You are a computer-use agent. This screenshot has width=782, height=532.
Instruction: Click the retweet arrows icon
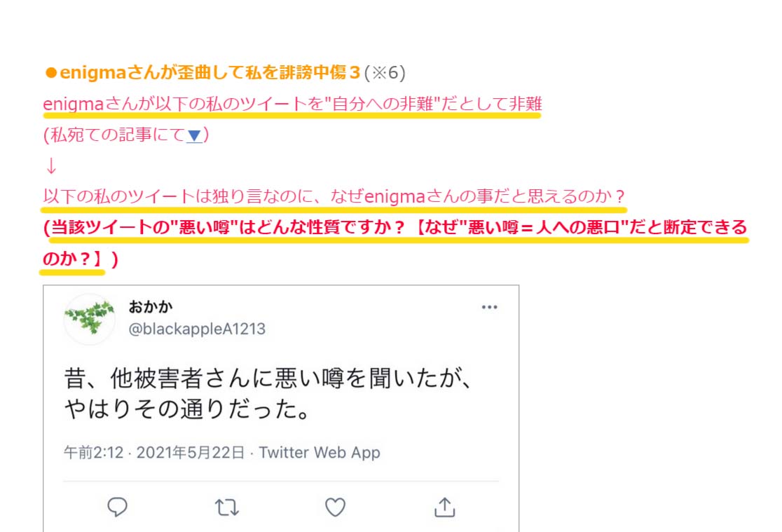[x=227, y=507]
